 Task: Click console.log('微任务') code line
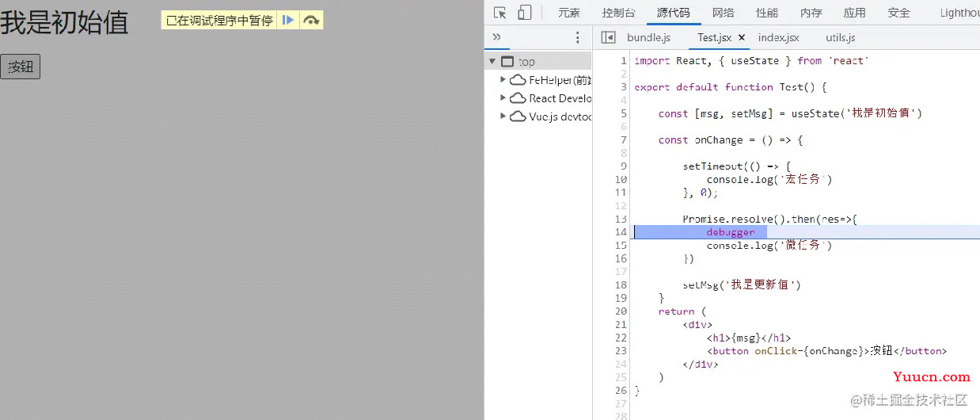[x=769, y=245]
